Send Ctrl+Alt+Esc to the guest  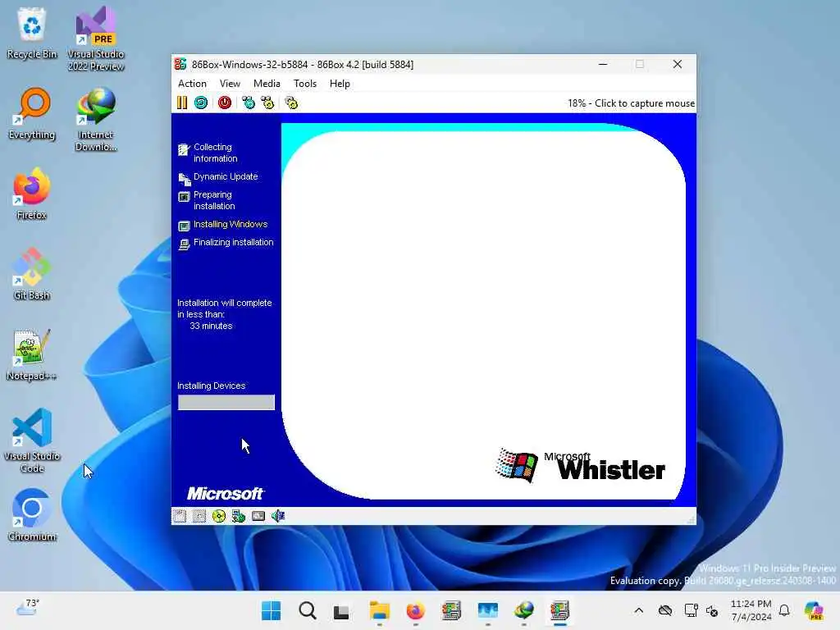tap(267, 103)
